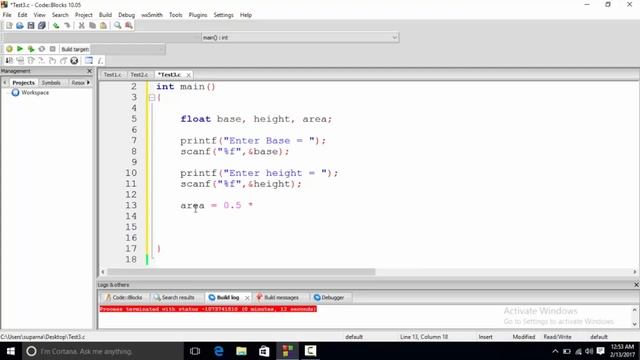Open the Debug menu
640x360 pixels.
coord(127,15)
